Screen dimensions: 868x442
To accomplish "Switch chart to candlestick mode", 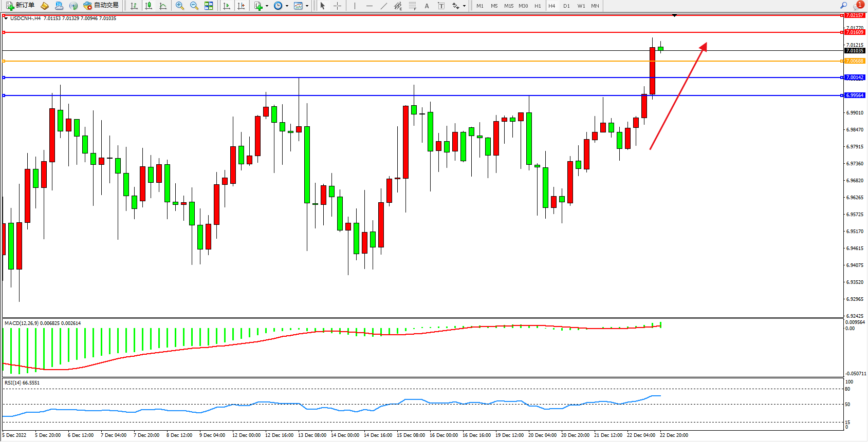I will [x=149, y=6].
